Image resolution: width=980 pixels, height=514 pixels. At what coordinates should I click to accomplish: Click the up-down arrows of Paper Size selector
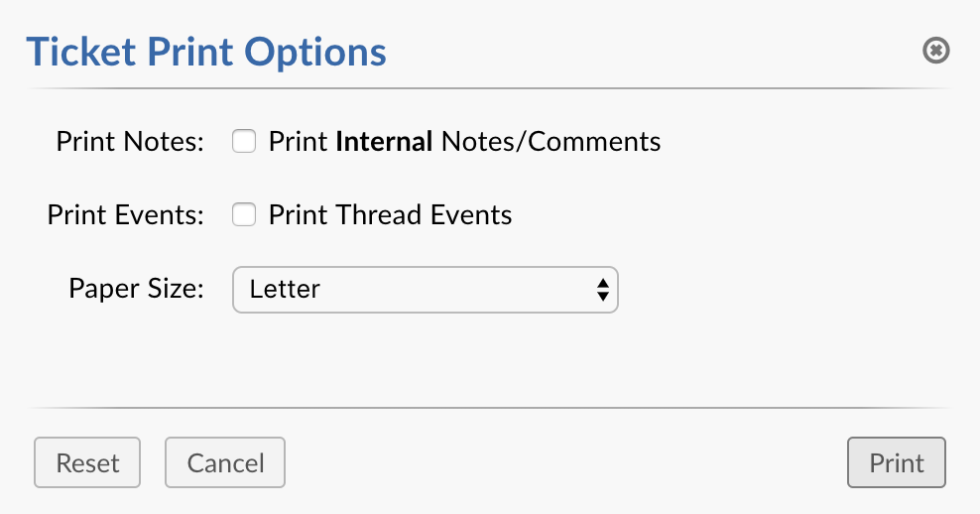coord(602,290)
